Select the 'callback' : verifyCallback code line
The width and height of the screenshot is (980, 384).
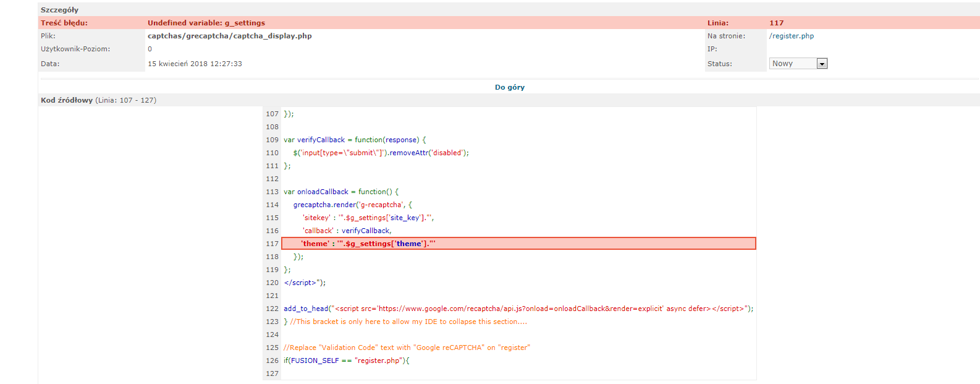coord(347,231)
